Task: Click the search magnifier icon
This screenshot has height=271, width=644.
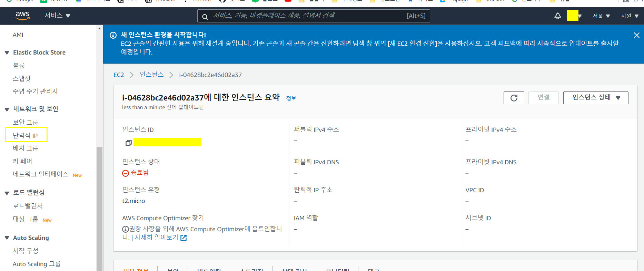Action: (x=205, y=17)
